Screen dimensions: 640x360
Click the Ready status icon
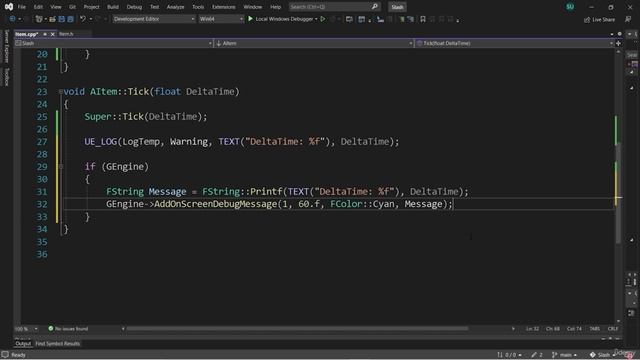click(x=5, y=355)
